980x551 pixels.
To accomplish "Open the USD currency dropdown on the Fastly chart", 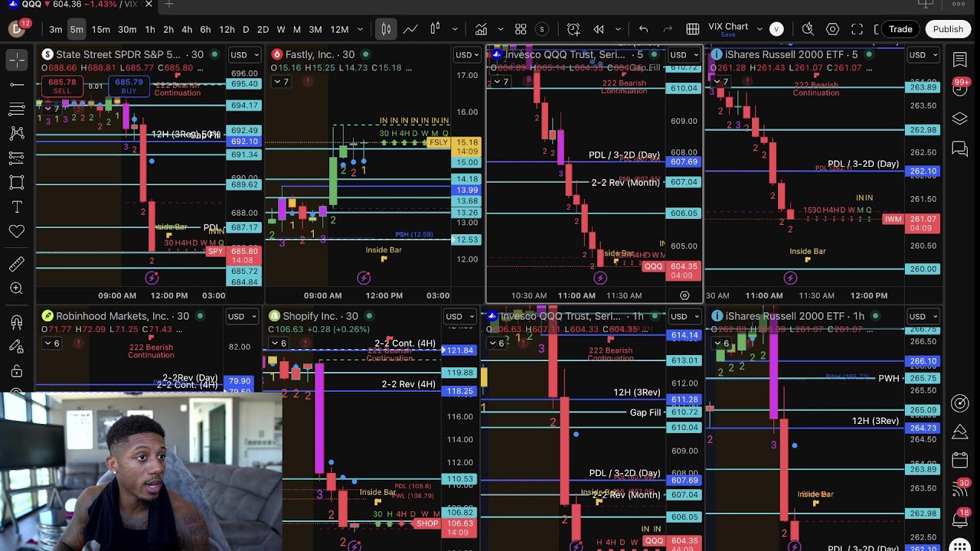I will coord(467,55).
